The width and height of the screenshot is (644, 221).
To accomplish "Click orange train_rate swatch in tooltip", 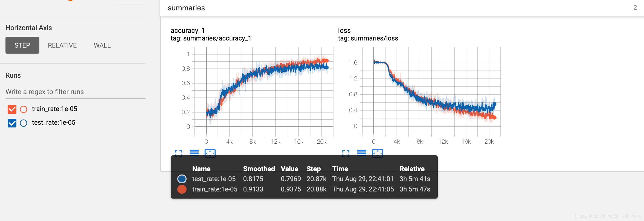I will click(x=182, y=189).
